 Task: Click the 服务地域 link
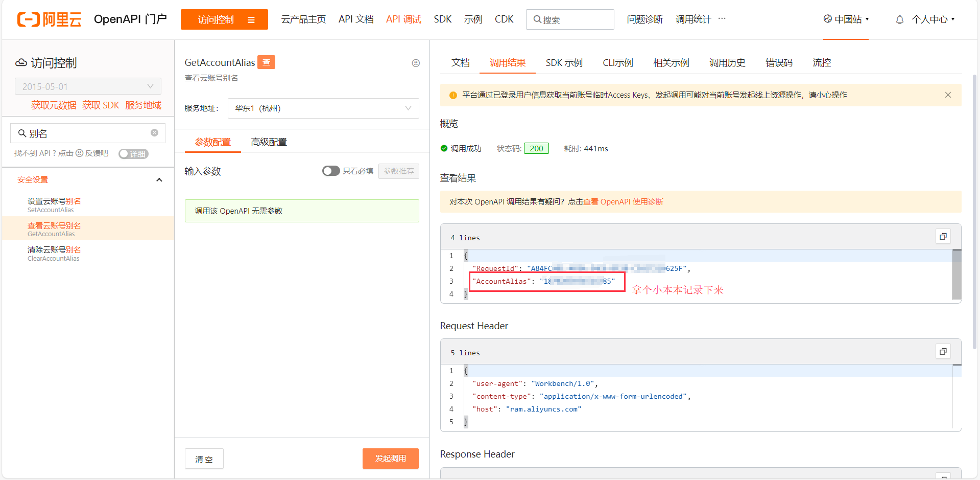click(x=143, y=105)
